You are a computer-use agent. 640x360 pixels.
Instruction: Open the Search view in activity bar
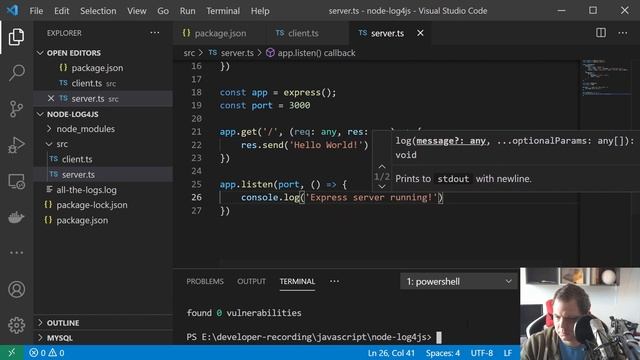(x=16, y=73)
